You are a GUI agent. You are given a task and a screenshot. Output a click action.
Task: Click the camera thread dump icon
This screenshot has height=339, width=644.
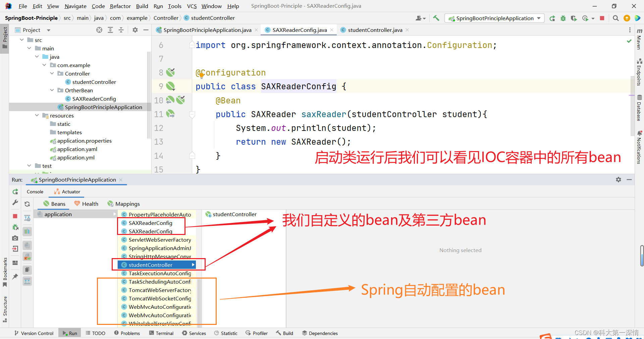[15, 238]
